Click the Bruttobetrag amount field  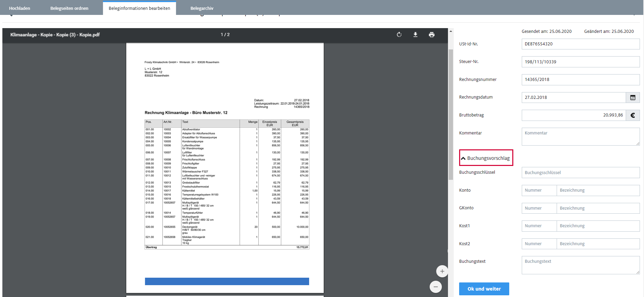[x=574, y=115]
